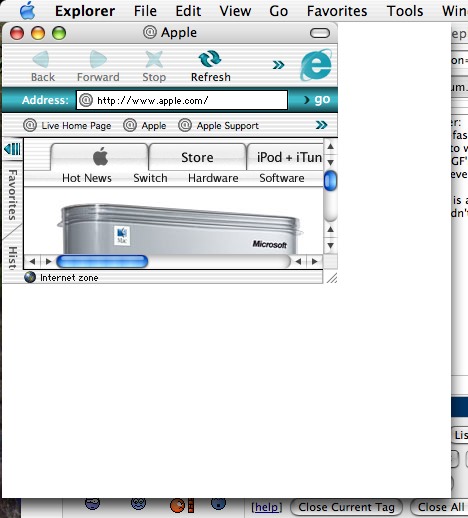Click the lower scroll up arrow
The height and width of the screenshot is (518, 468).
pyautogui.click(x=330, y=229)
